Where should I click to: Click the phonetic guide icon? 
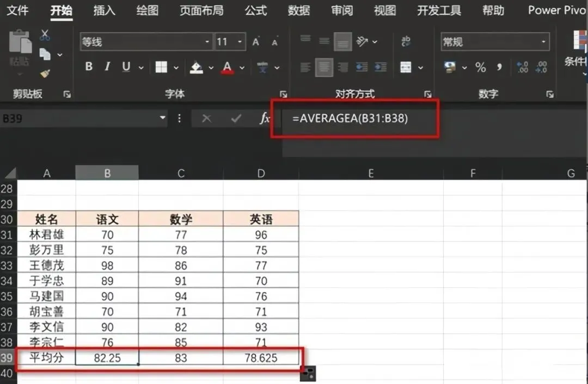coord(262,67)
